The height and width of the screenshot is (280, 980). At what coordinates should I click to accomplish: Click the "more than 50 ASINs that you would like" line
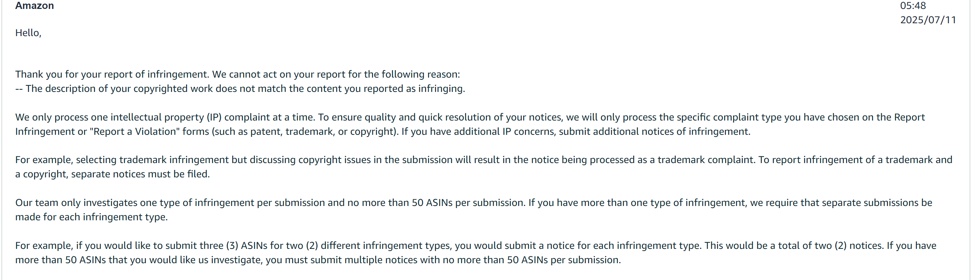[x=318, y=260]
